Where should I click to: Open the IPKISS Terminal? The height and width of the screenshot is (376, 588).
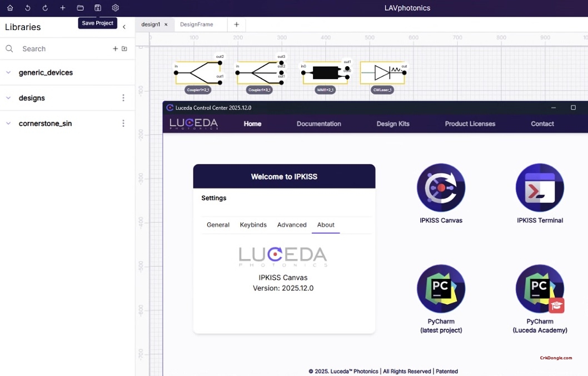(x=539, y=187)
